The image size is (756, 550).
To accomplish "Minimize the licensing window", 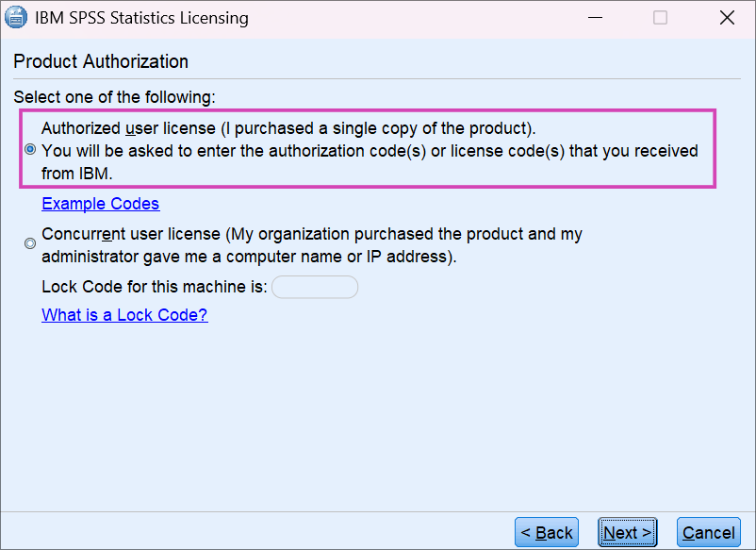I will tap(595, 17).
